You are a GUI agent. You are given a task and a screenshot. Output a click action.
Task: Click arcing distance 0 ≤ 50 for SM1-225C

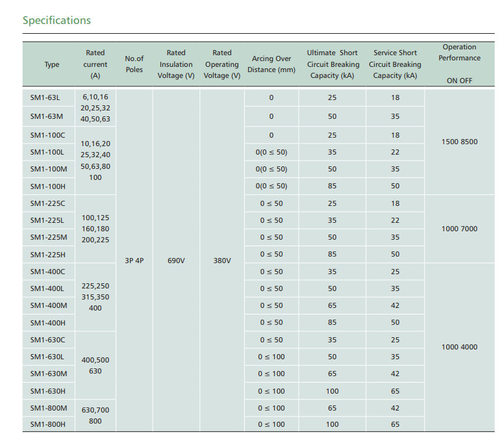click(271, 203)
